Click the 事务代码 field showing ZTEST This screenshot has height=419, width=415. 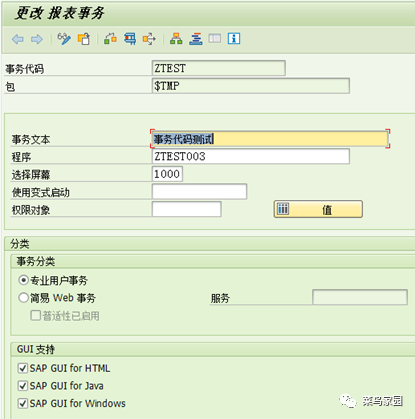tap(219, 68)
